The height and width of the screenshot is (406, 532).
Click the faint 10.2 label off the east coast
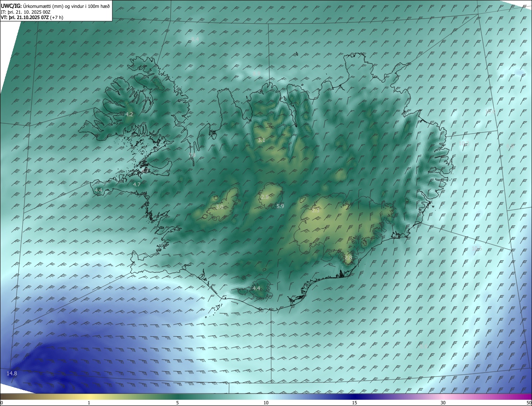[464, 143]
